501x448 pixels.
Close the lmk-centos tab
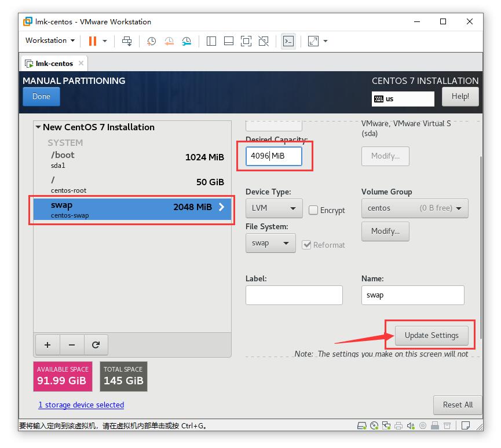click(81, 63)
